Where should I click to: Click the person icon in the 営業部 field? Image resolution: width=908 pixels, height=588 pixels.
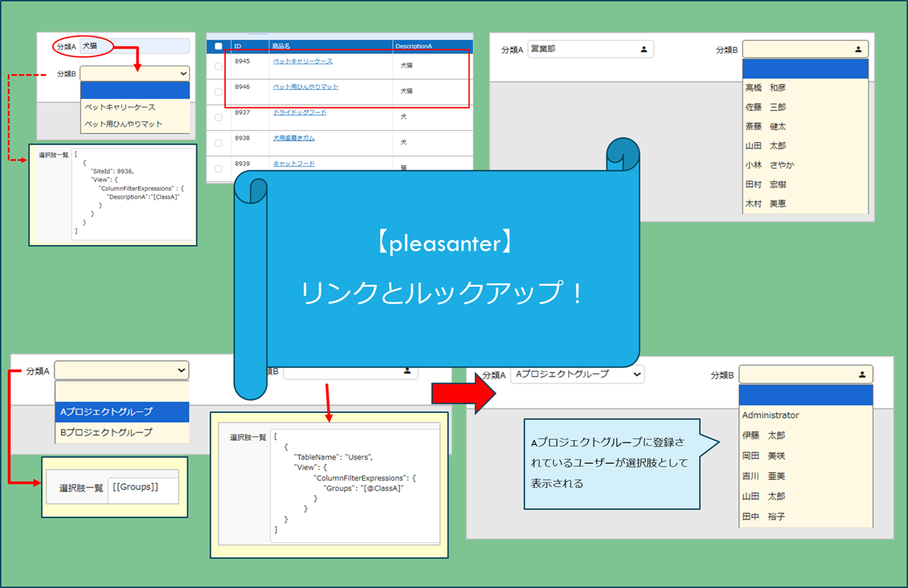pyautogui.click(x=644, y=49)
